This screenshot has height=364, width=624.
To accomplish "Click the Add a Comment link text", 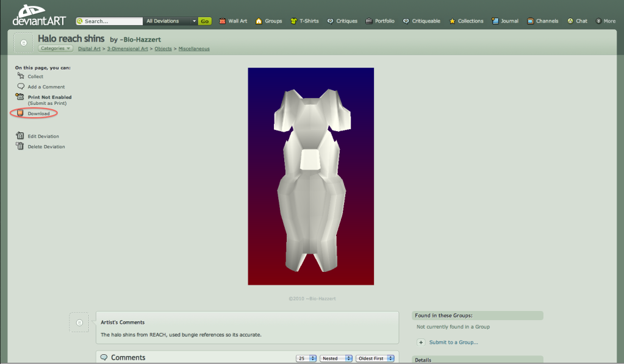I will pos(46,87).
